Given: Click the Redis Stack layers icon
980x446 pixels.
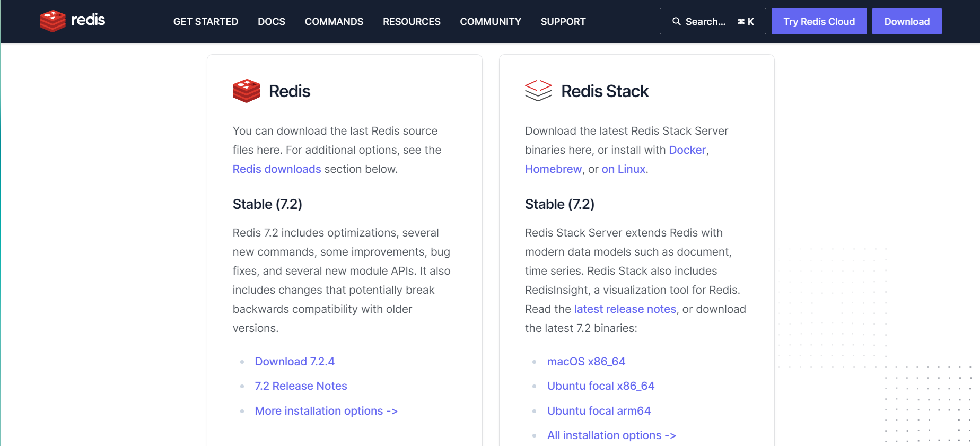Looking at the screenshot, I should (538, 91).
